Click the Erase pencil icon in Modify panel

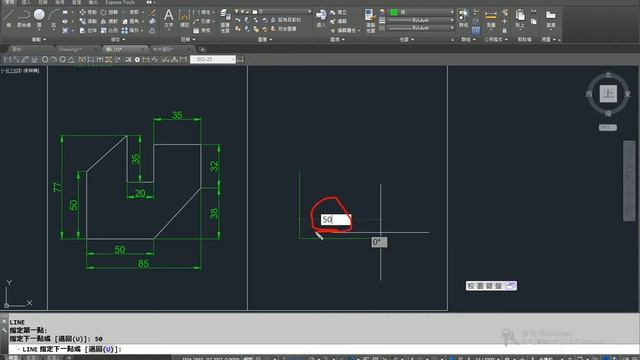(152, 12)
